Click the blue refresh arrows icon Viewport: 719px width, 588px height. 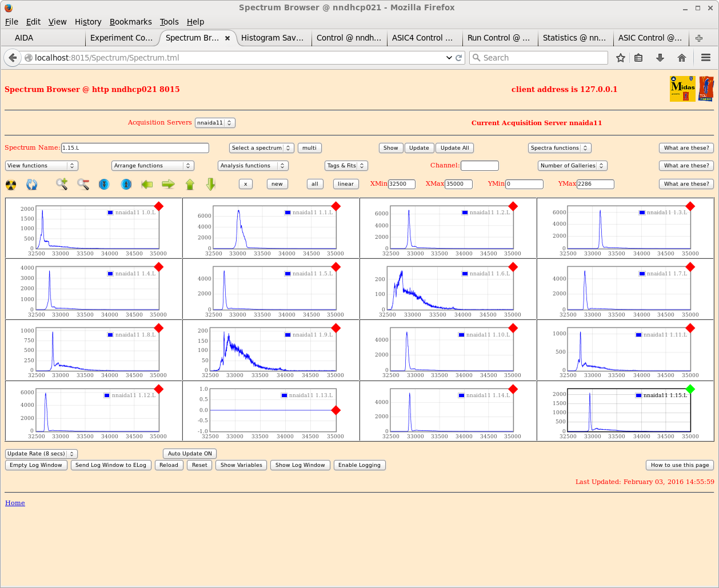[x=32, y=185]
